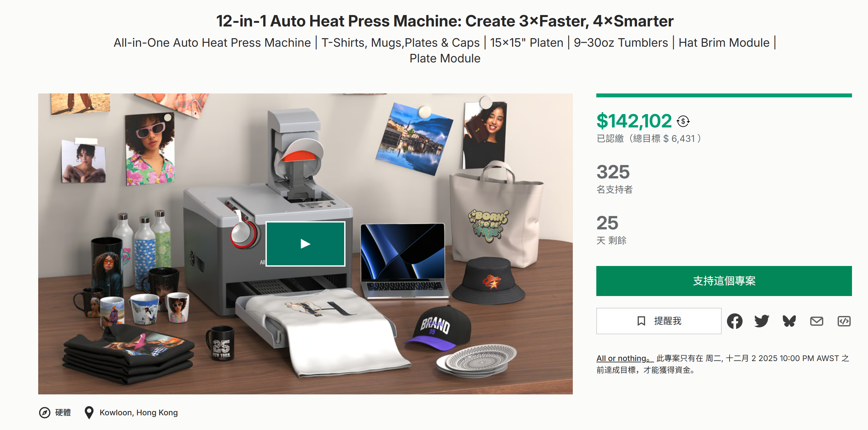Open the embed code icon
Image resolution: width=868 pixels, height=430 pixels.
[844, 321]
